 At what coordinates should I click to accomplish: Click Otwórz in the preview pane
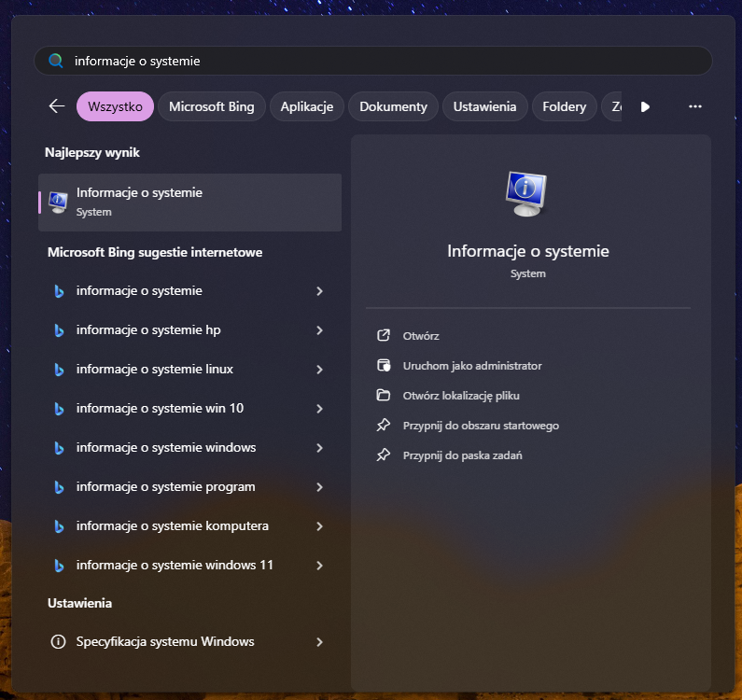(421, 336)
